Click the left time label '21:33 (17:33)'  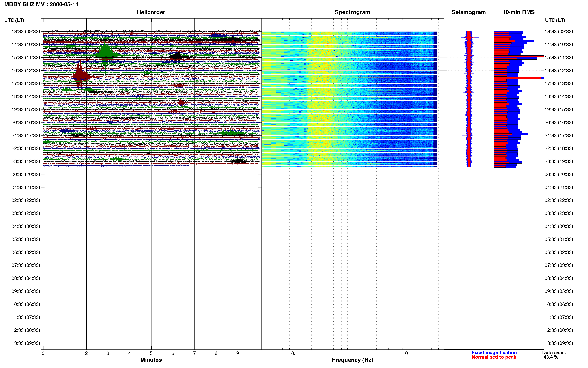pos(26,135)
